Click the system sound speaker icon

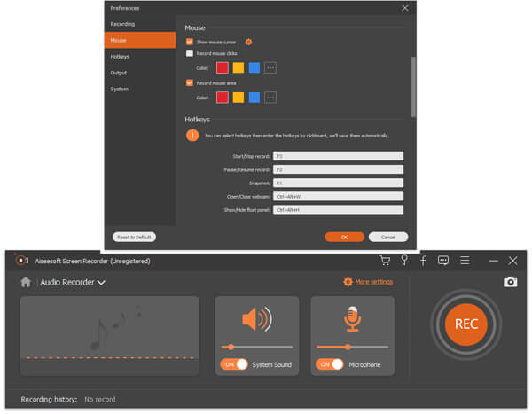tap(257, 319)
